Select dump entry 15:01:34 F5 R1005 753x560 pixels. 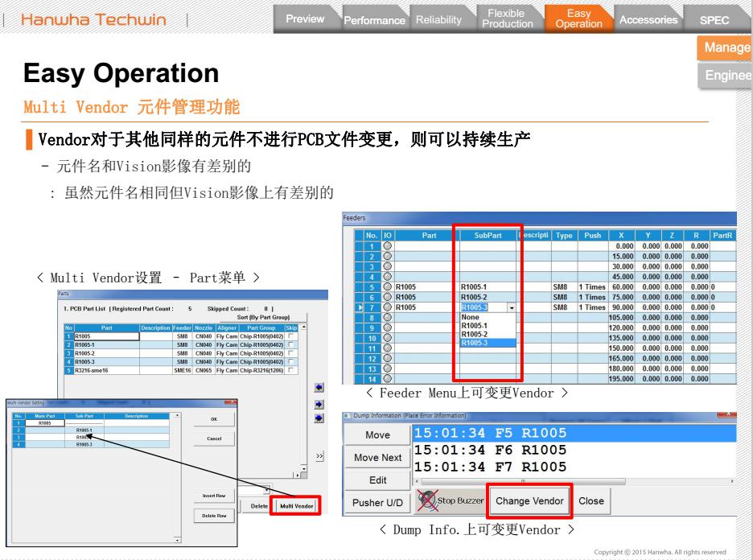click(x=574, y=433)
